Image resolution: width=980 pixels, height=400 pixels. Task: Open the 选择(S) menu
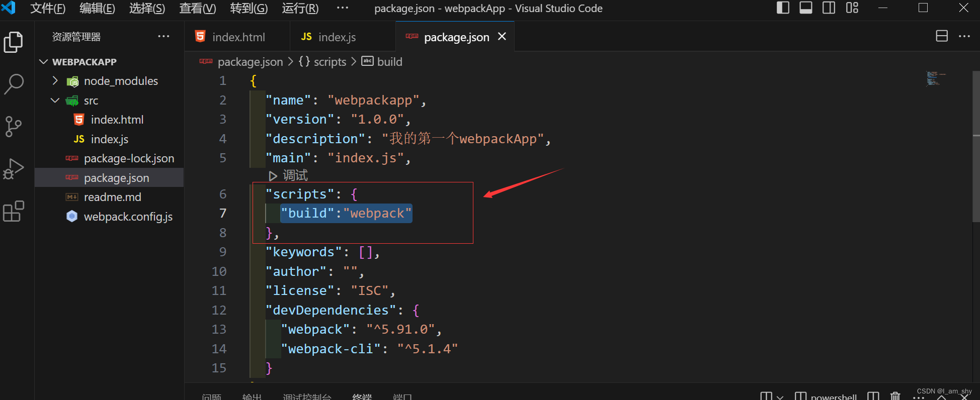pos(147,9)
